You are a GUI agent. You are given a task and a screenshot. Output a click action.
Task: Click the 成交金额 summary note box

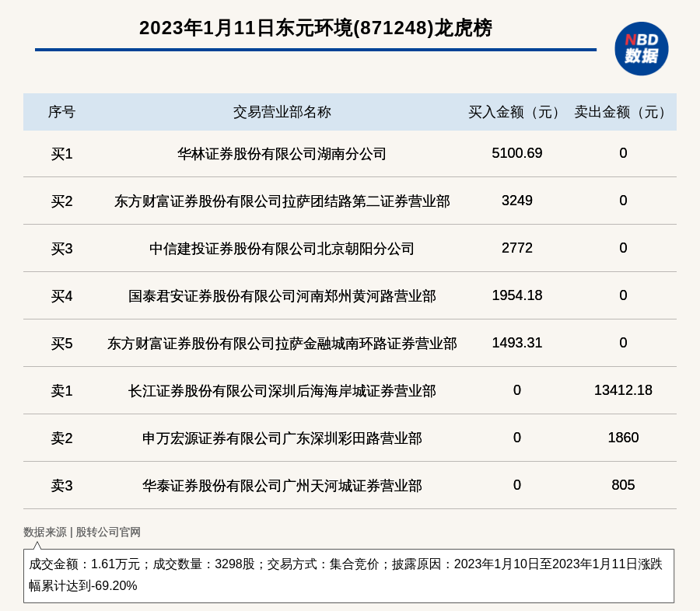point(348,576)
